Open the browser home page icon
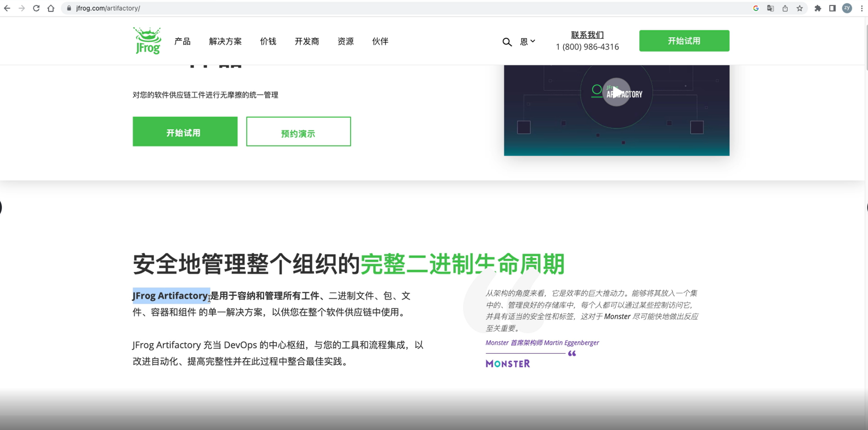Image resolution: width=868 pixels, height=430 pixels. [51, 8]
